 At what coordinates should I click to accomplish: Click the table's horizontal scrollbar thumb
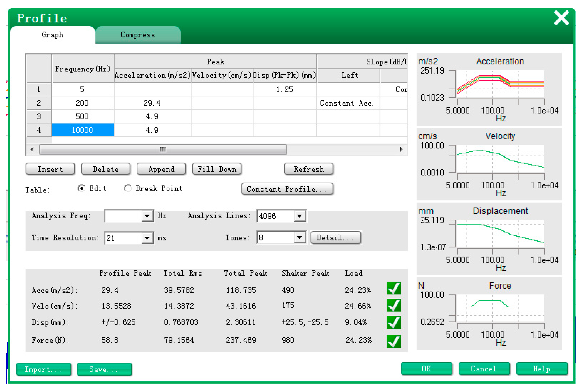point(163,149)
